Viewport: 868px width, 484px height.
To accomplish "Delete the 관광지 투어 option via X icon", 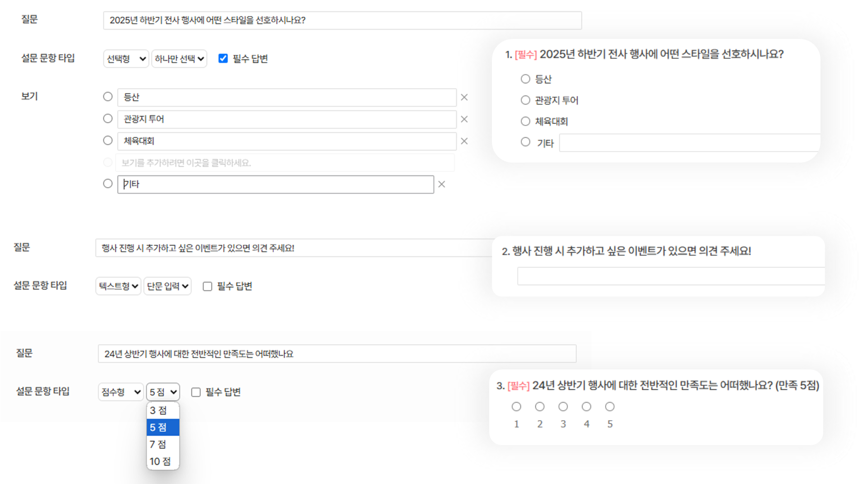I will tap(464, 119).
